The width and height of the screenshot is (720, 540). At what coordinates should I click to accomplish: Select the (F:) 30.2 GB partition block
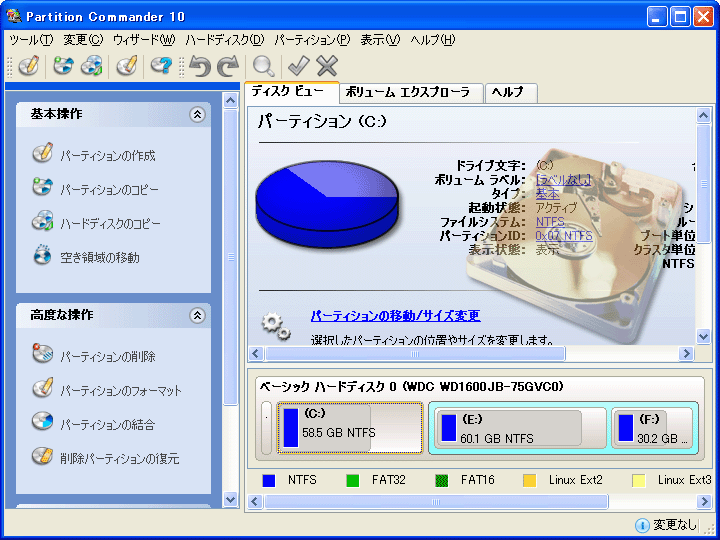click(x=652, y=428)
